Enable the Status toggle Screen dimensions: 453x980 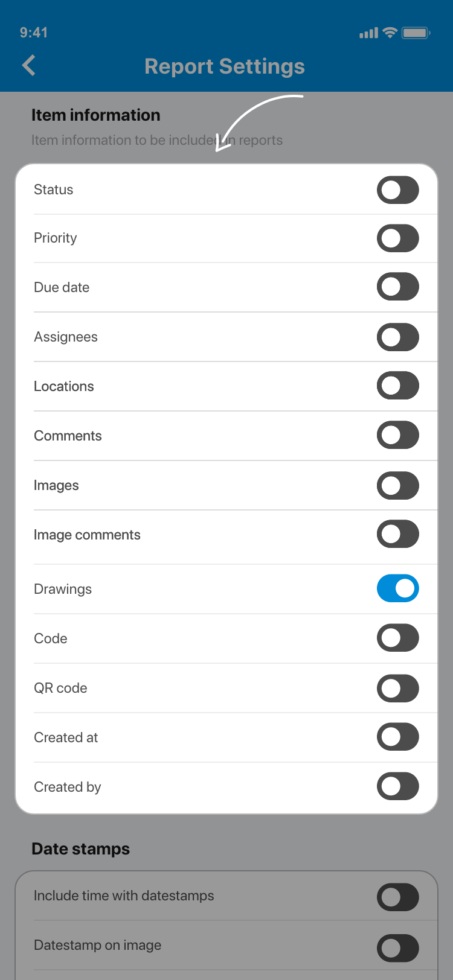397,190
